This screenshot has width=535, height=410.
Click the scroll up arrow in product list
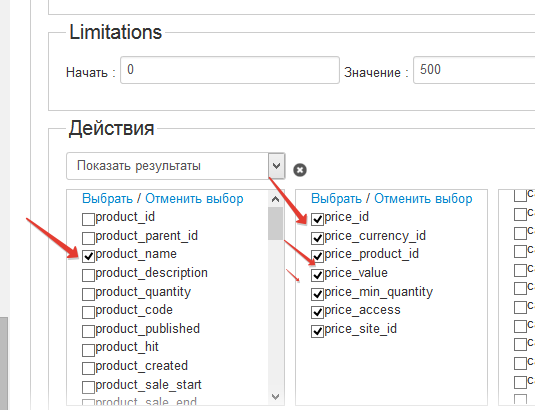tap(275, 200)
